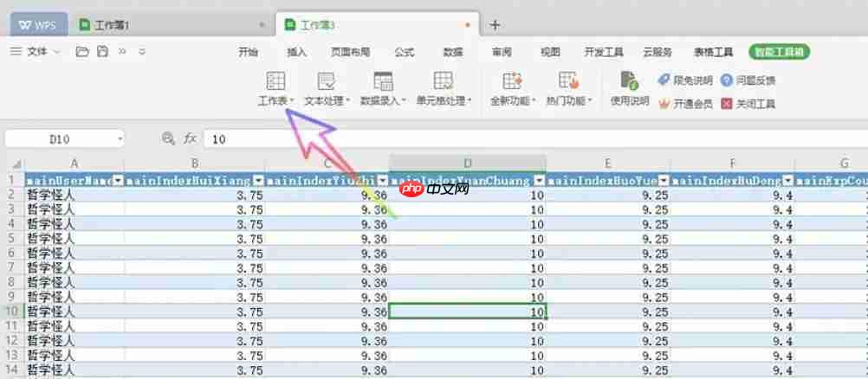Open the 文本处理 text processing tools
Screen dimensions: 868x379
pyautogui.click(x=327, y=88)
